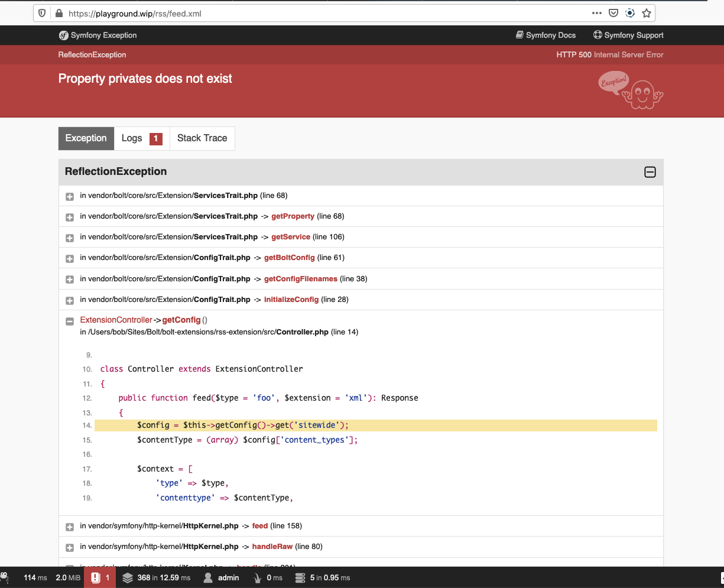Open the page actions three-dots menu
Image resolution: width=724 pixels, height=588 pixels.
597,13
